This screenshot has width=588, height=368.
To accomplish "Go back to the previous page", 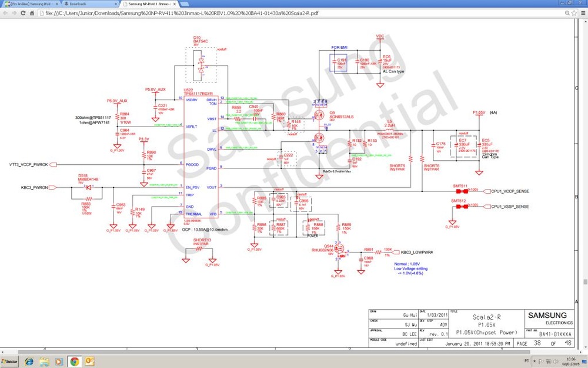I will point(5,11).
